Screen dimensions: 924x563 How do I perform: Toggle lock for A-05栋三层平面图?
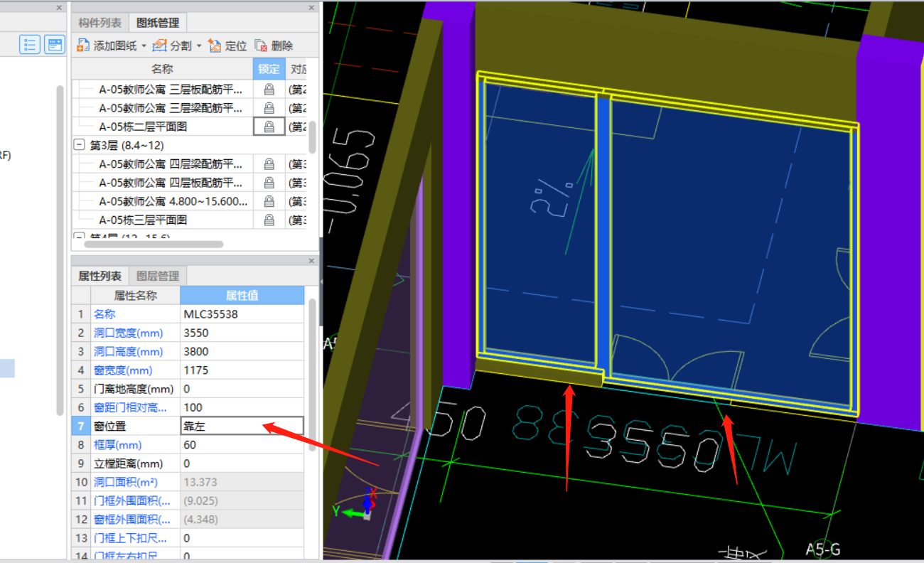[269, 220]
